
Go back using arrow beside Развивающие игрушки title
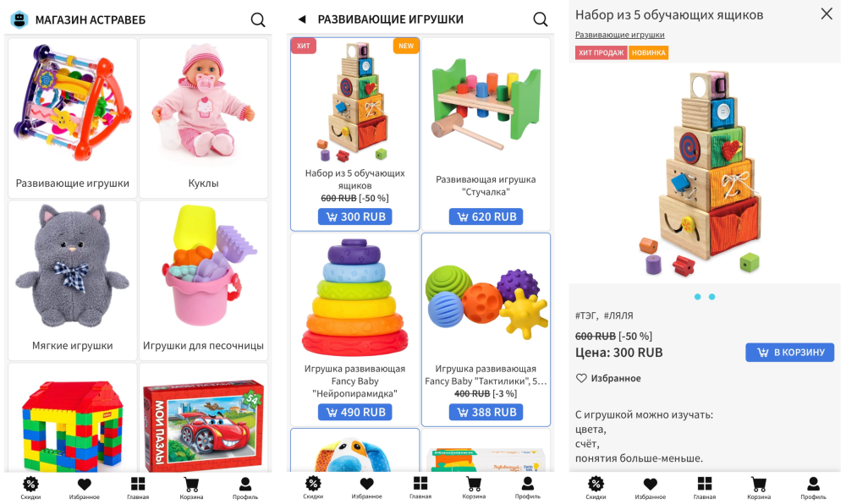[302, 19]
